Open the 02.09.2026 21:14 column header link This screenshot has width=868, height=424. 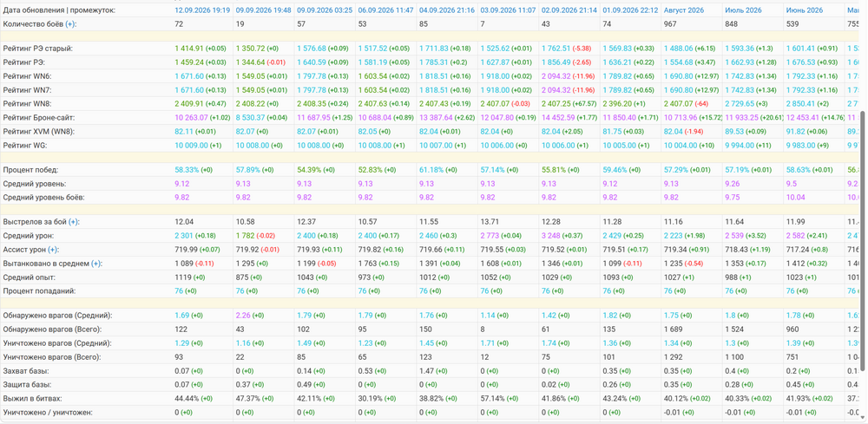click(x=569, y=10)
